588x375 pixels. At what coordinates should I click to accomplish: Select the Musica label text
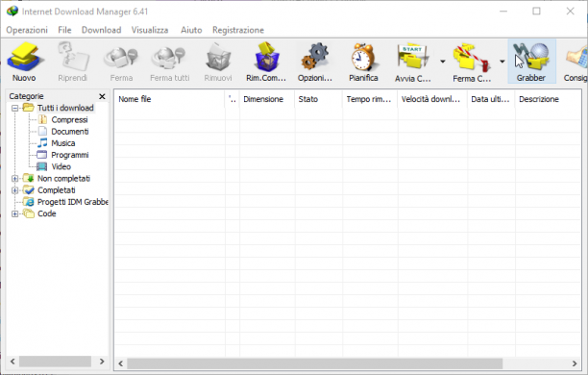[x=63, y=143]
